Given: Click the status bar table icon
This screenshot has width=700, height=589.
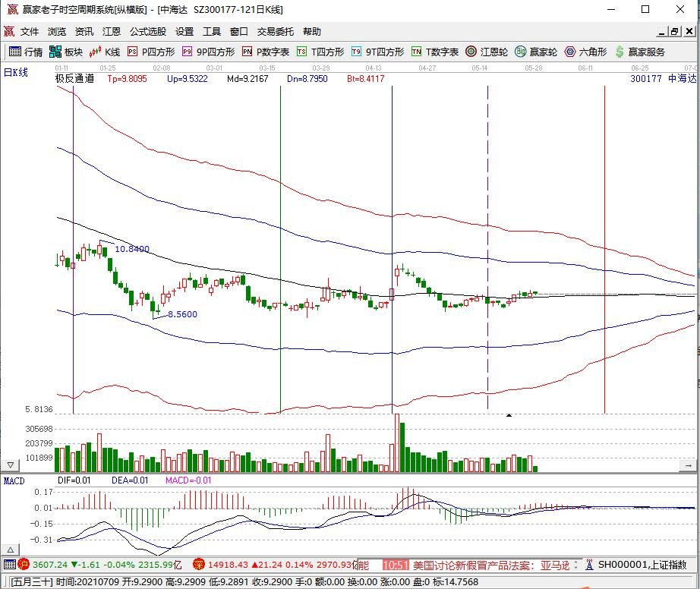Looking at the screenshot, I should coord(10,565).
